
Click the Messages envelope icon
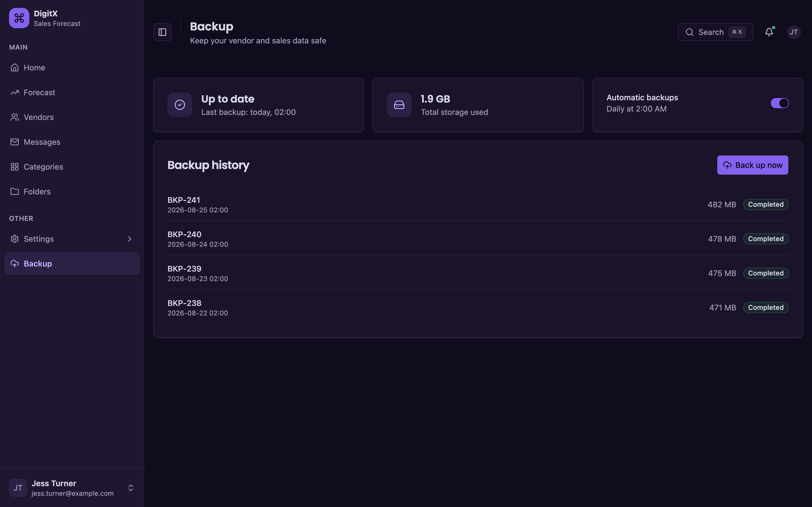[x=14, y=142]
